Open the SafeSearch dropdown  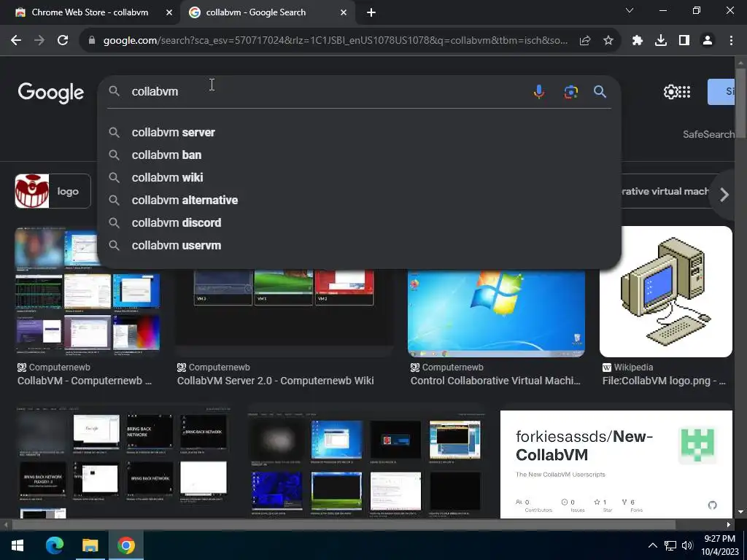pyautogui.click(x=708, y=134)
